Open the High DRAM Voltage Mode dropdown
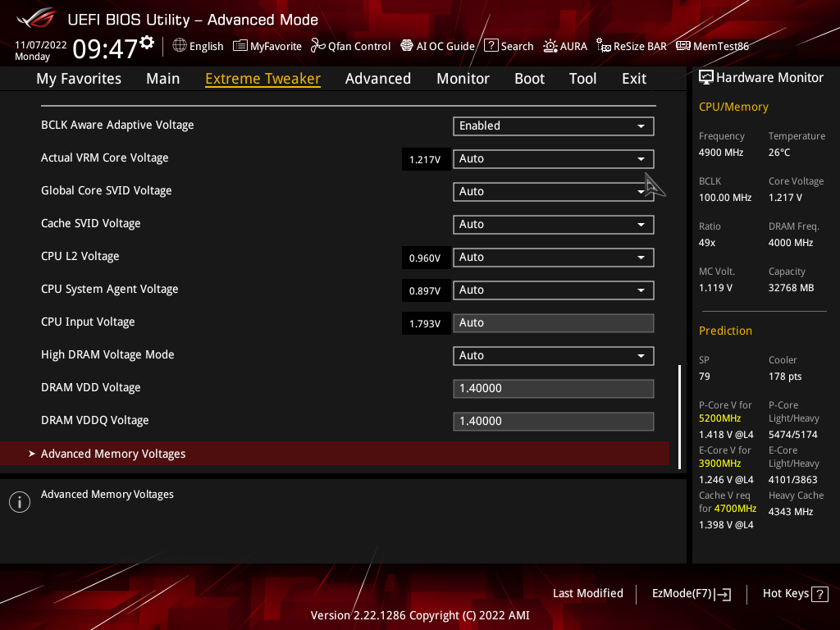This screenshot has width=840, height=630. (x=553, y=355)
